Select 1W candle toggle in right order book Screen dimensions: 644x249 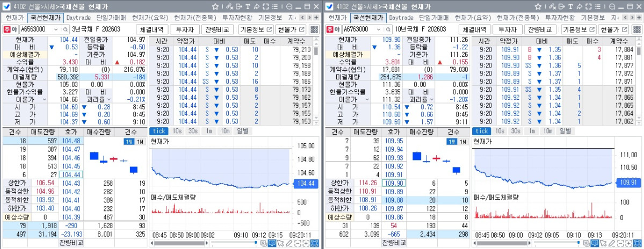[x=452, y=142]
